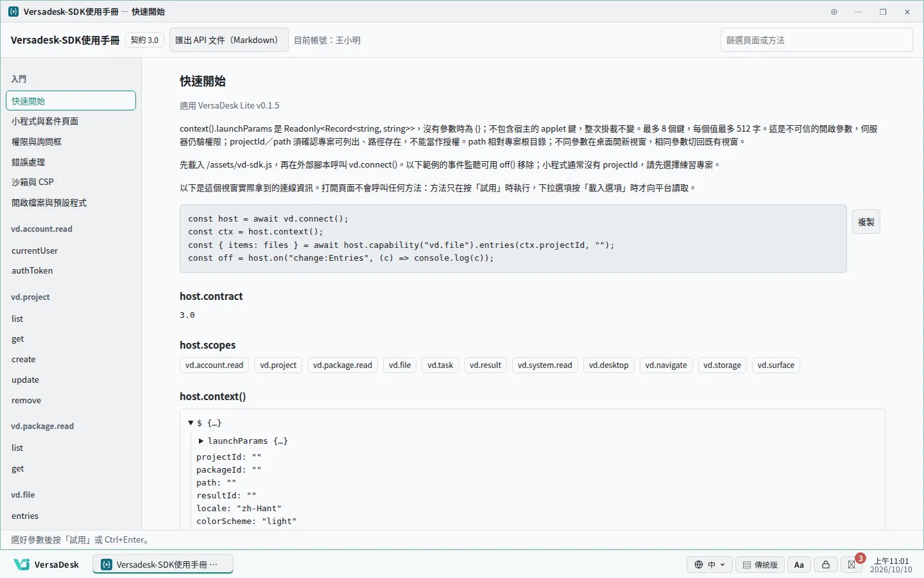Open the 錯誤處理 sidebar page
This screenshot has width=924, height=578.
coord(71,162)
